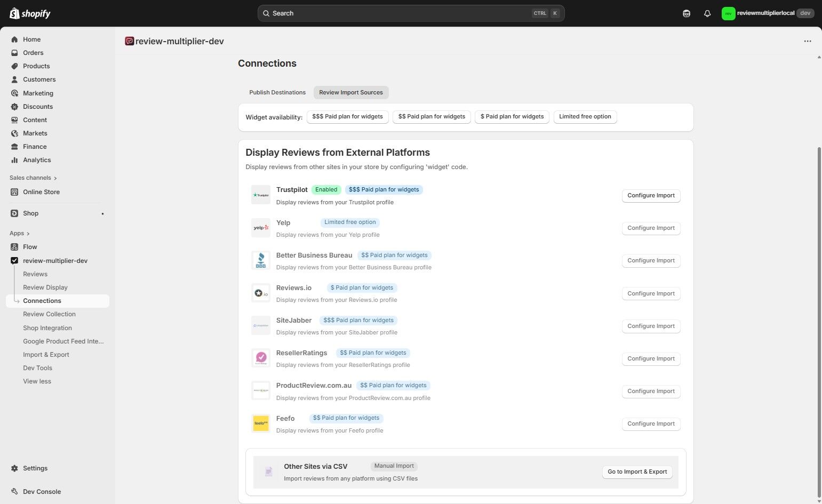The width and height of the screenshot is (822, 504).
Task: Open Google Product Feed Integration page
Action: 63,341
